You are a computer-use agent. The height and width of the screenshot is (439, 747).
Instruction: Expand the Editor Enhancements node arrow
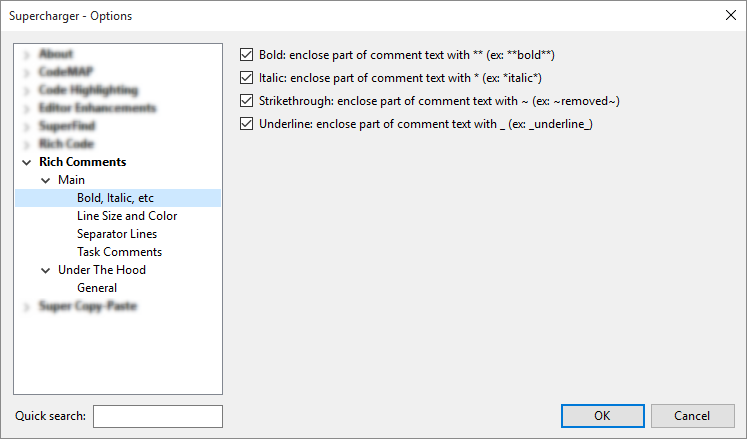click(x=27, y=109)
